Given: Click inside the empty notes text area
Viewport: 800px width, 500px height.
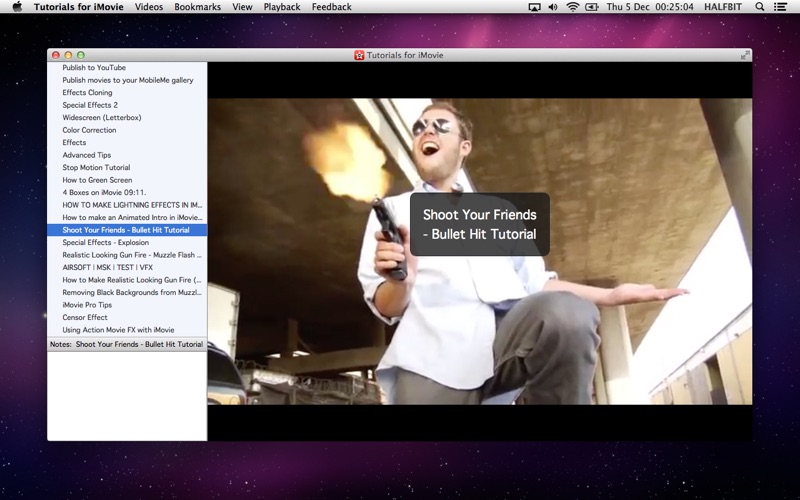Looking at the screenshot, I should click(127, 396).
